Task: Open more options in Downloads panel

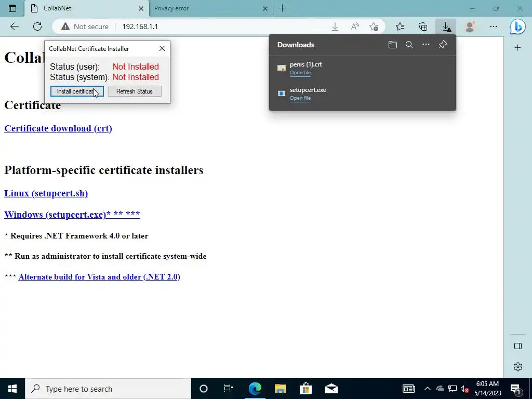Action: 426,45
